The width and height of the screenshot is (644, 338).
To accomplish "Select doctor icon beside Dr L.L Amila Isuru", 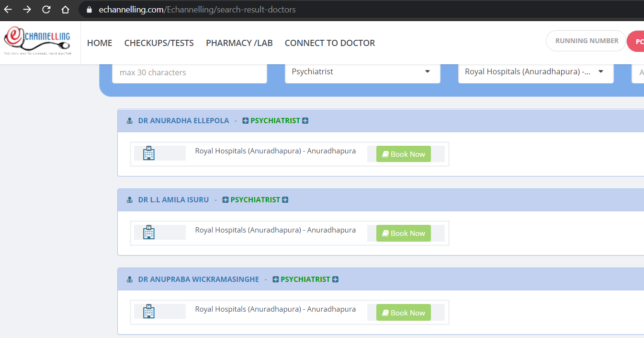I will point(129,200).
